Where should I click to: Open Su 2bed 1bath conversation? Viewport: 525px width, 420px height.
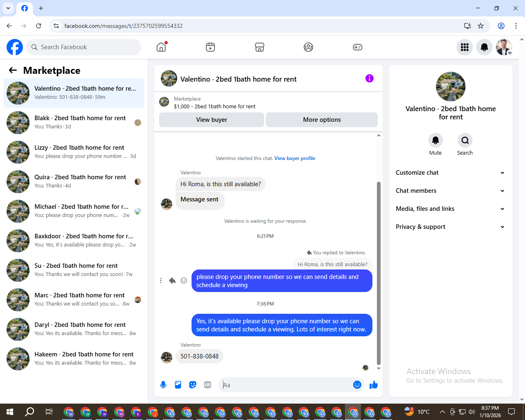pos(74,270)
